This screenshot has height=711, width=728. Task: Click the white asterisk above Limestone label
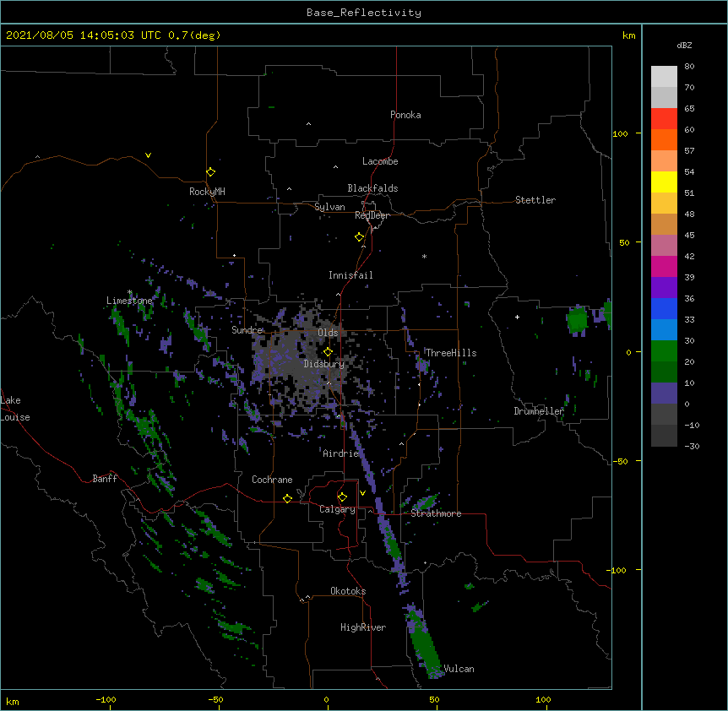(129, 292)
